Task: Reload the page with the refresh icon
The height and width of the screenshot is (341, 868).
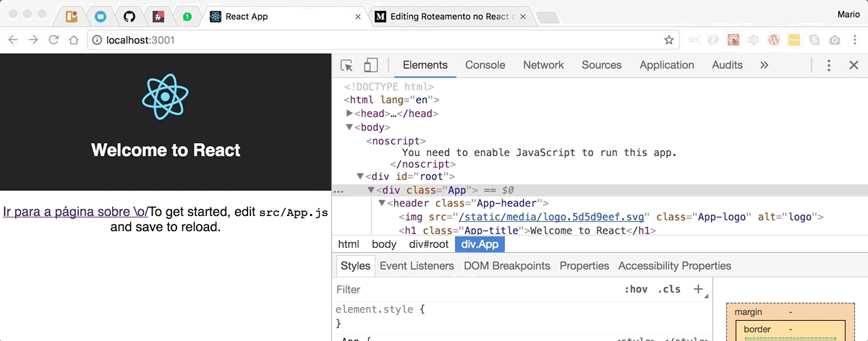Action: pos(54,40)
